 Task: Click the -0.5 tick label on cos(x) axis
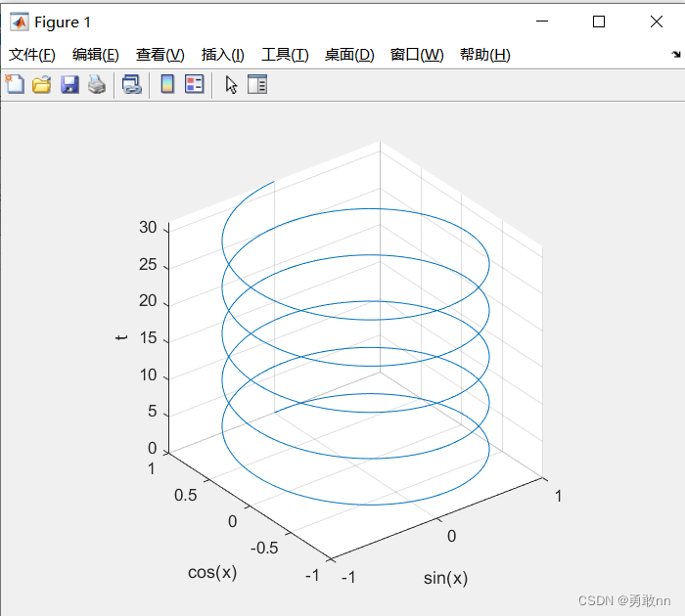264,548
